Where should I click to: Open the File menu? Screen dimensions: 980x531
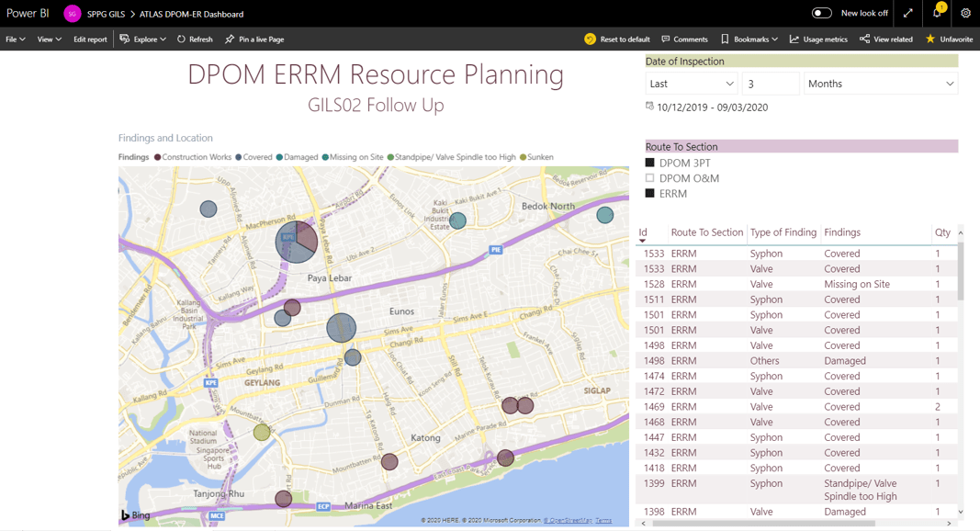click(16, 39)
